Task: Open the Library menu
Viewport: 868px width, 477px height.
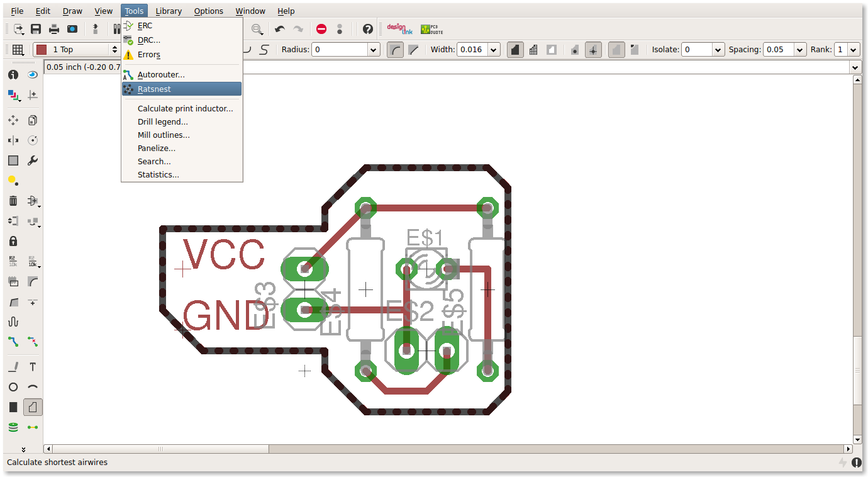Action: [x=169, y=11]
